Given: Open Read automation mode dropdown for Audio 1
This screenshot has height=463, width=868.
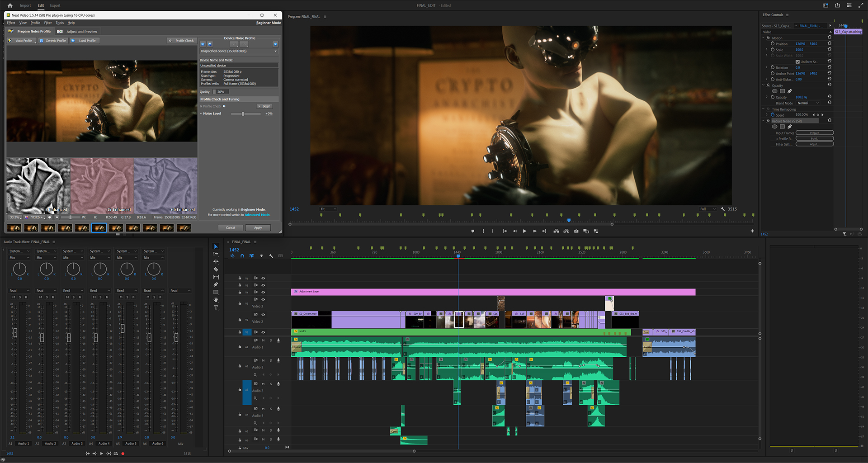Looking at the screenshot, I should pos(19,291).
